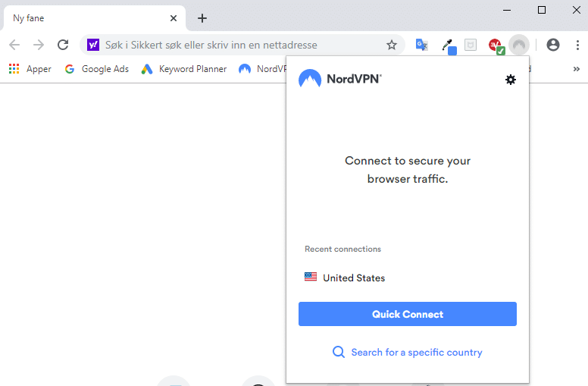Open the Google Ads bookmark
This screenshot has width=588, height=386.
tap(97, 69)
